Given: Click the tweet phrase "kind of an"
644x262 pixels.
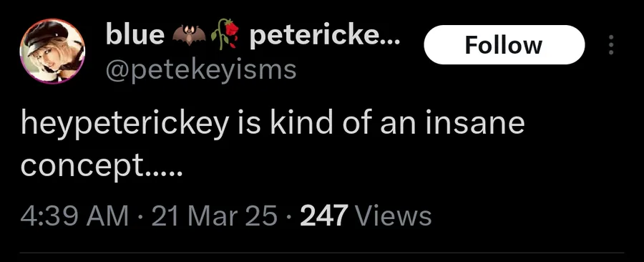Looking at the screenshot, I should pos(334,123).
